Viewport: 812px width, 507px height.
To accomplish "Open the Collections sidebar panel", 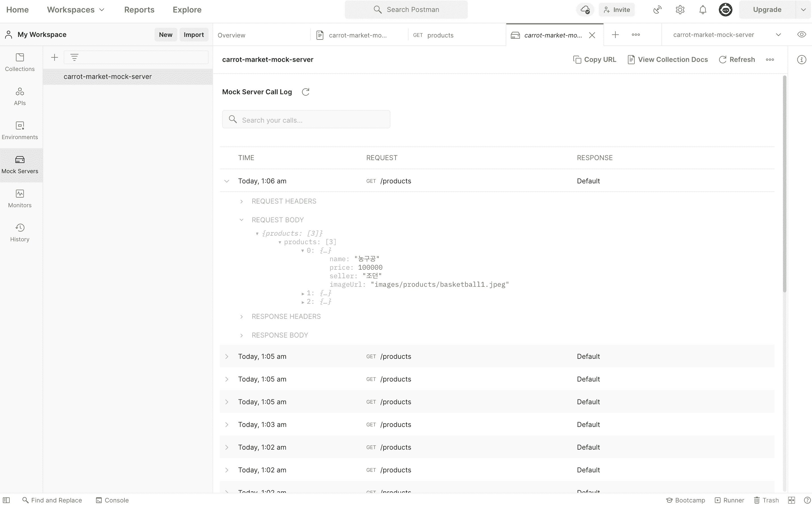I will pos(20,62).
